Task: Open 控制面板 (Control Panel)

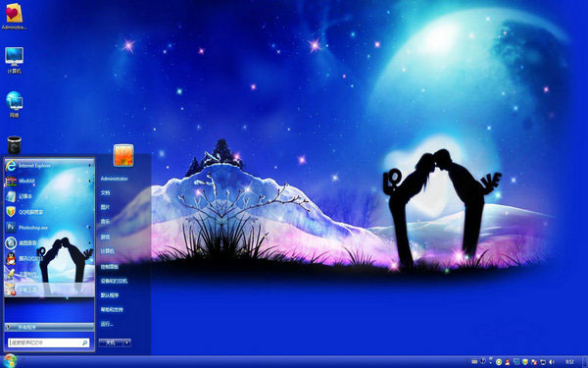Action: tap(110, 266)
